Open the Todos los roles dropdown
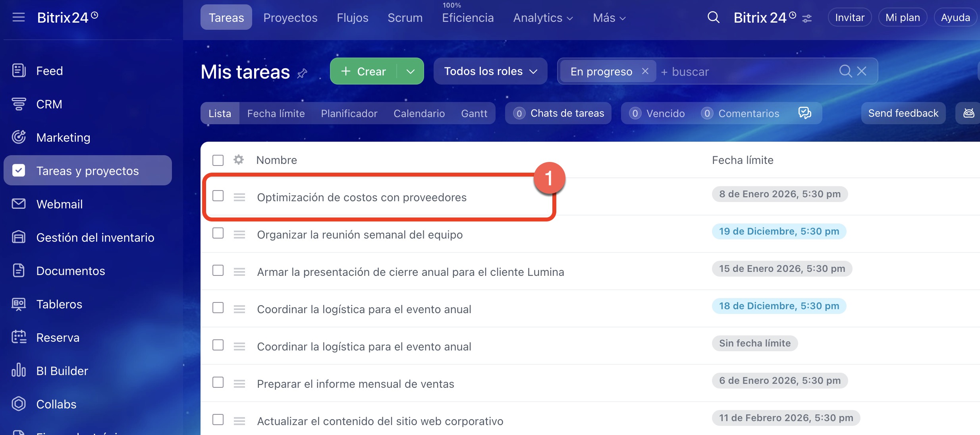 pyautogui.click(x=490, y=71)
